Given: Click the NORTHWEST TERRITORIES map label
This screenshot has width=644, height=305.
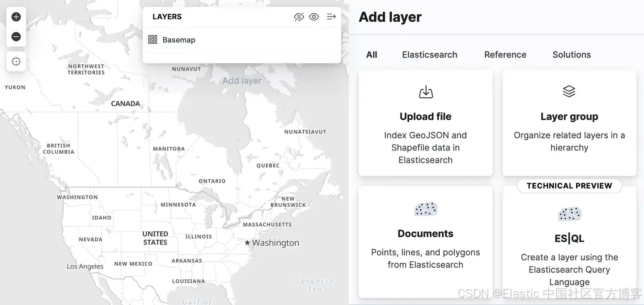Looking at the screenshot, I should click(86, 69).
